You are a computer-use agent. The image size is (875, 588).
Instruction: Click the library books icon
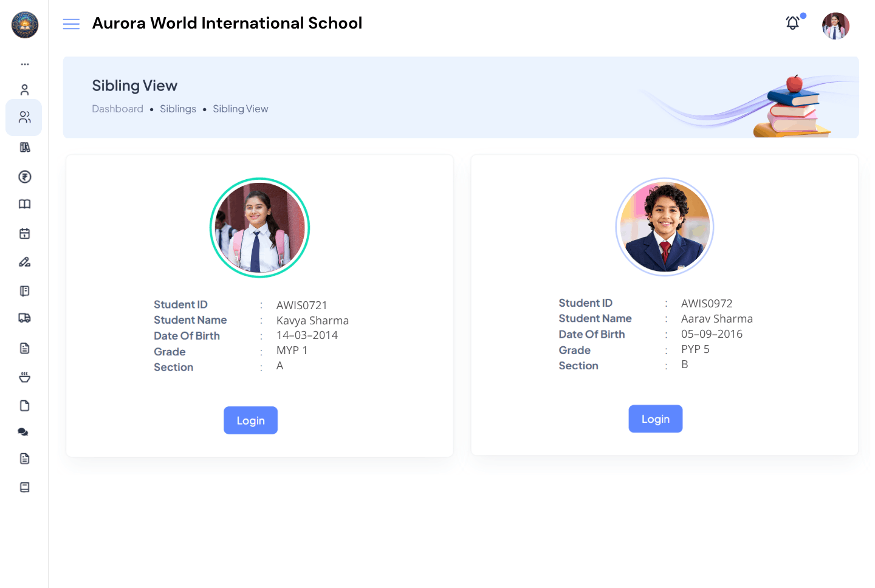click(x=24, y=146)
